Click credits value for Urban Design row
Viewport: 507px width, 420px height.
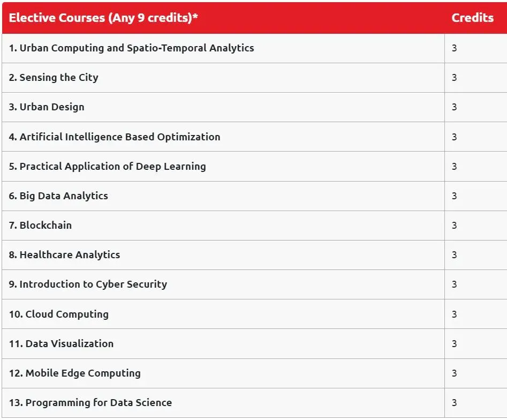454,107
